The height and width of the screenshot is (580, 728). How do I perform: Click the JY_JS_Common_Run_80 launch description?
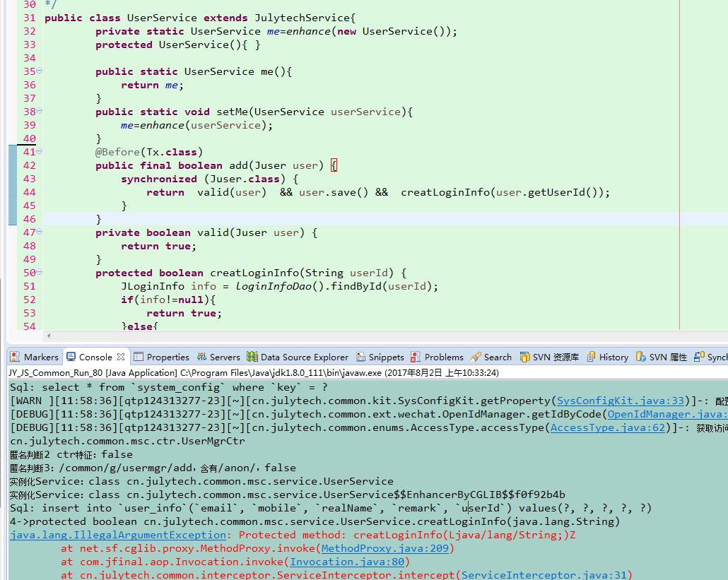[x=254, y=372]
